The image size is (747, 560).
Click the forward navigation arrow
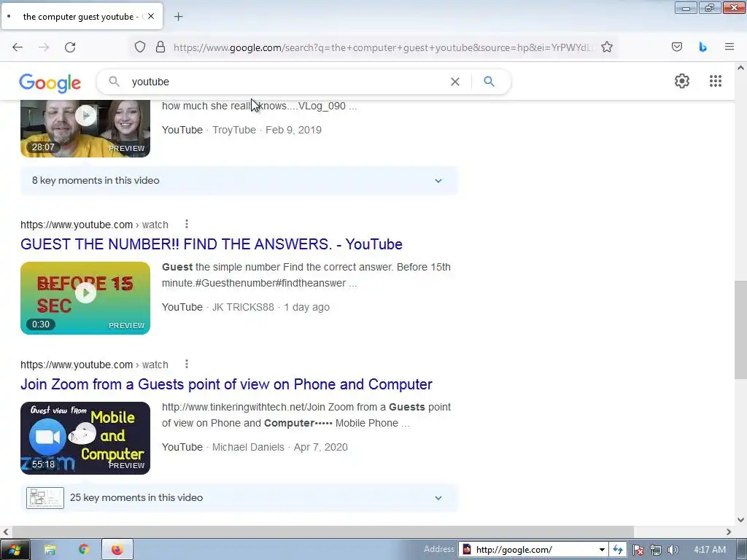tap(44, 47)
